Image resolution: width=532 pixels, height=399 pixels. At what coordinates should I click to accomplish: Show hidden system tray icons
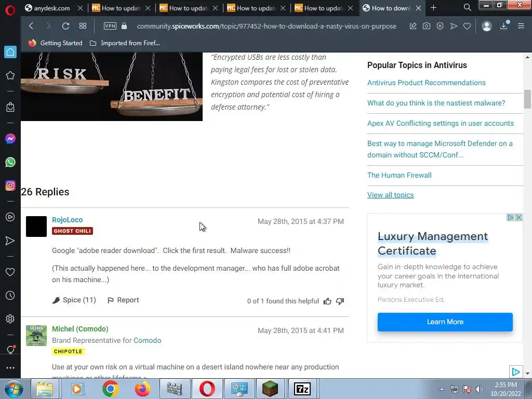(442, 389)
